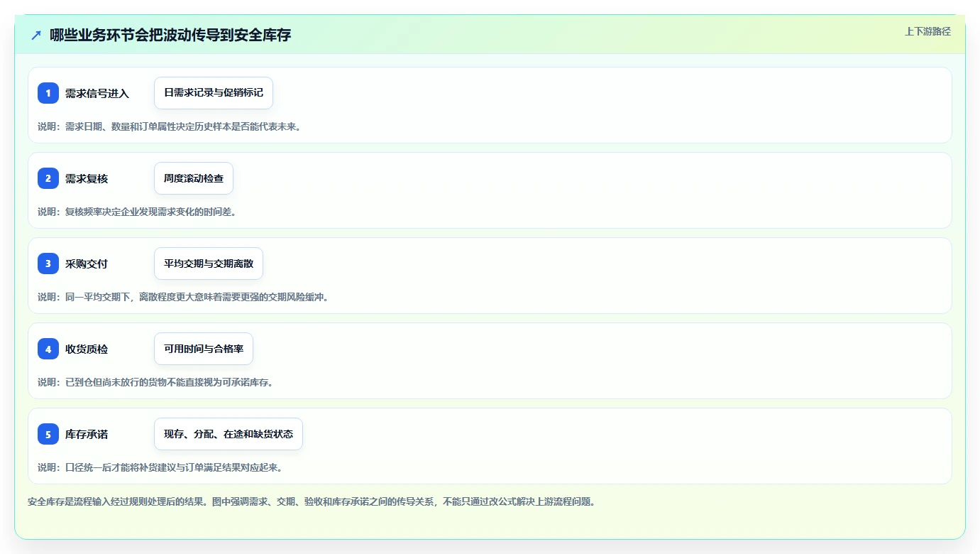
Task: Click the description starting with 同一平均交期下
Action: click(x=183, y=297)
